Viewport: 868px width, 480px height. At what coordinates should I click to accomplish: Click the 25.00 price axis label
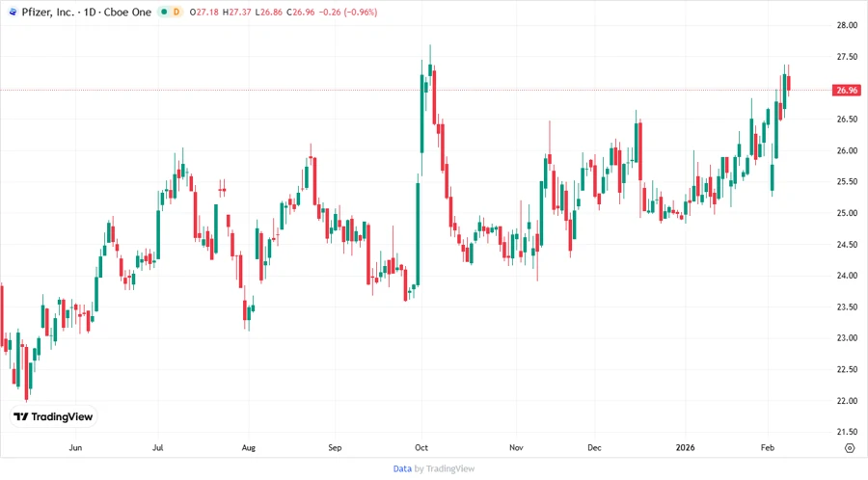coord(847,213)
